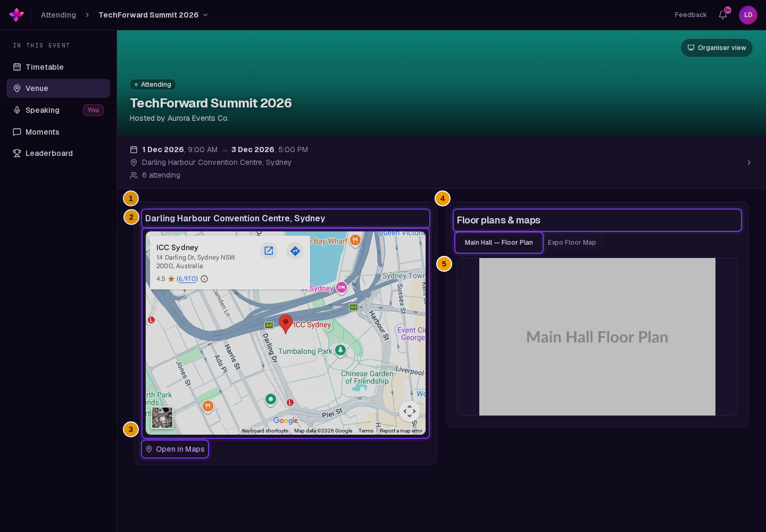Click the Attending status badge
This screenshot has height=532, width=766.
coord(153,85)
